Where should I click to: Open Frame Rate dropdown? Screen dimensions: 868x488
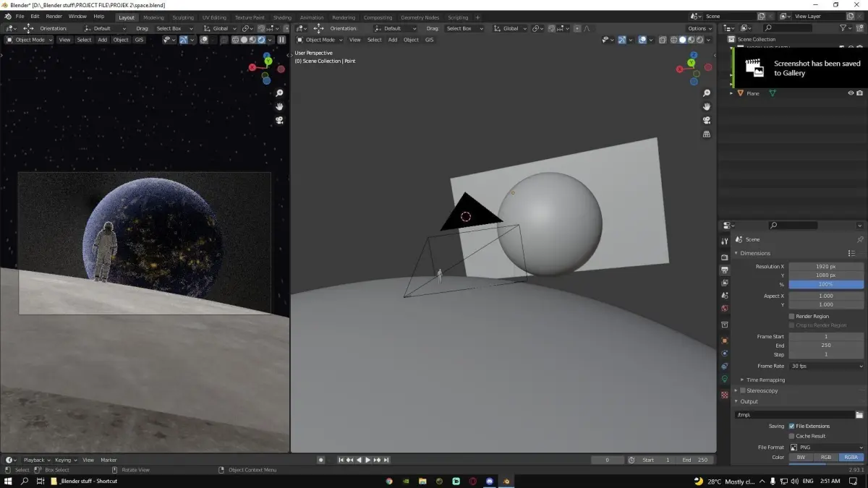coord(826,366)
